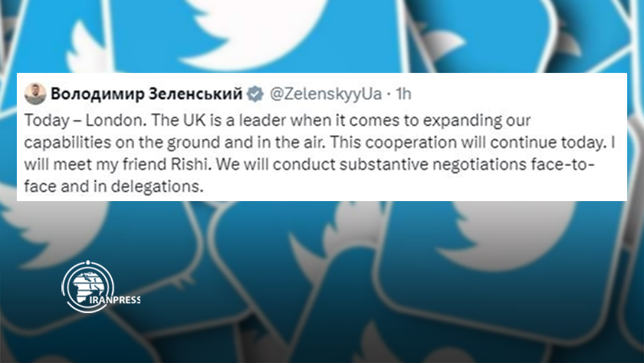Click the Iranpress globe logo
The image size is (644, 363).
(88, 286)
